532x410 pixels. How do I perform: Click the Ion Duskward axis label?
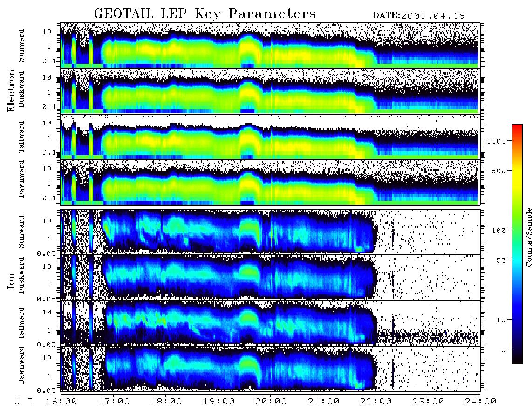21,275
